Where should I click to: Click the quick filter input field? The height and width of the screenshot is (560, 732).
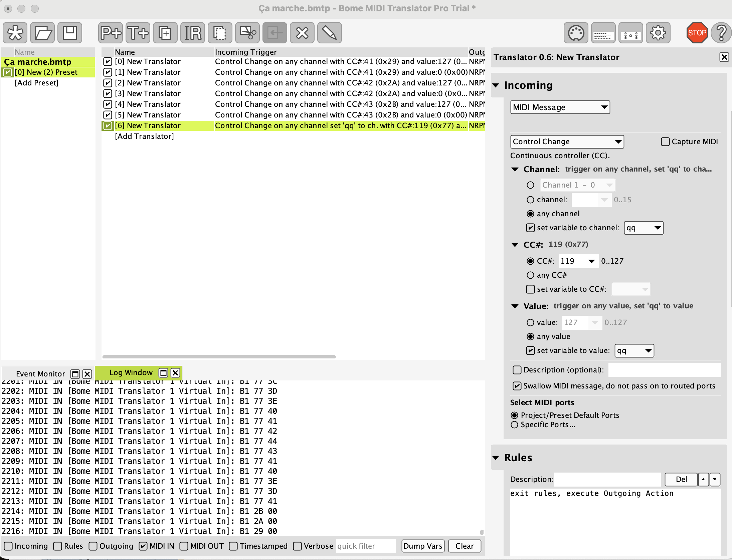pyautogui.click(x=365, y=546)
